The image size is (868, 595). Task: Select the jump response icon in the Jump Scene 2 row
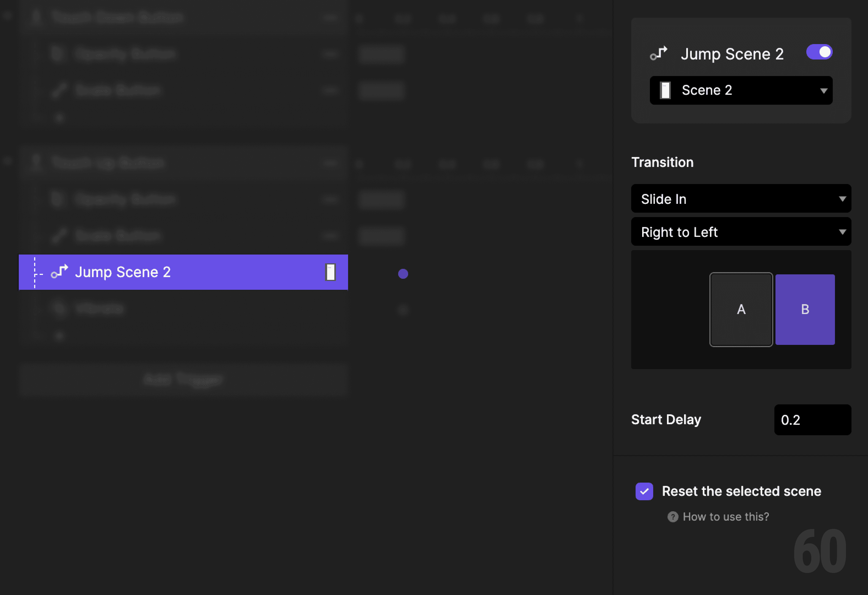(60, 272)
